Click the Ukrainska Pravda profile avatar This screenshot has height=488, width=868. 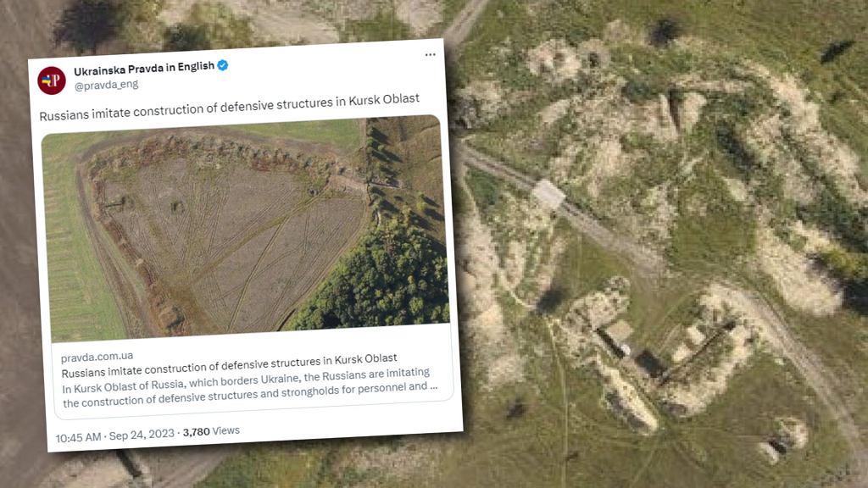(x=52, y=80)
